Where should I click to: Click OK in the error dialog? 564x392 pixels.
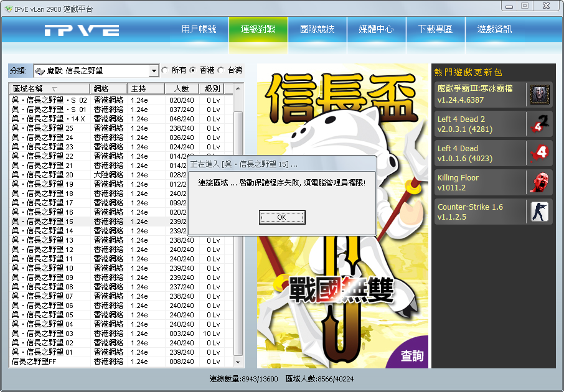click(282, 217)
